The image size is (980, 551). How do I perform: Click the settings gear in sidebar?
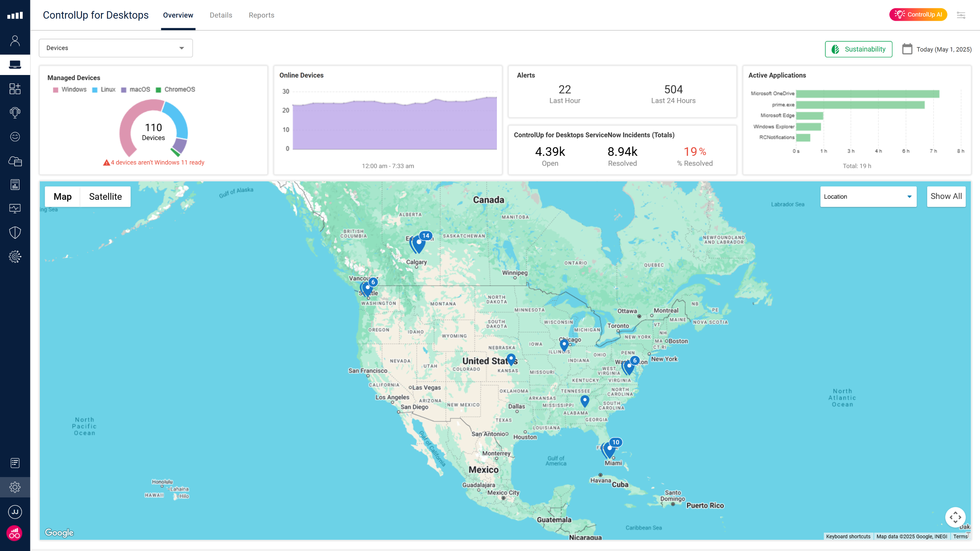[15, 487]
